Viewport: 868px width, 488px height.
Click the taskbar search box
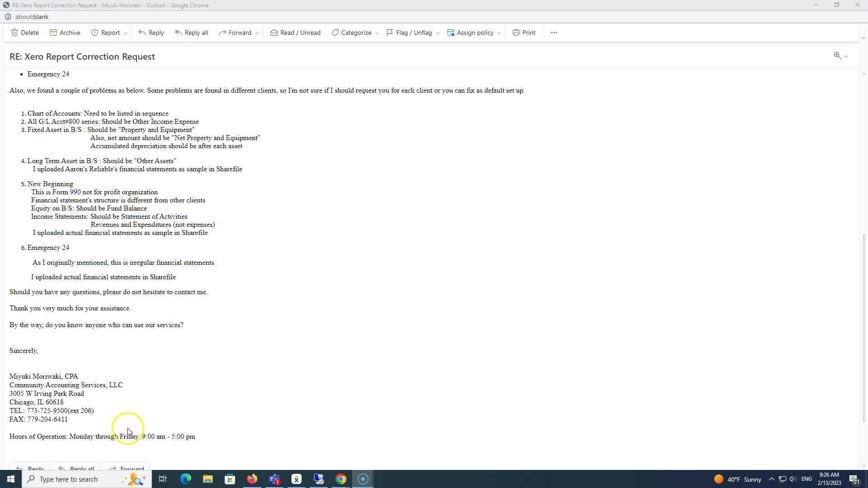[x=86, y=479]
